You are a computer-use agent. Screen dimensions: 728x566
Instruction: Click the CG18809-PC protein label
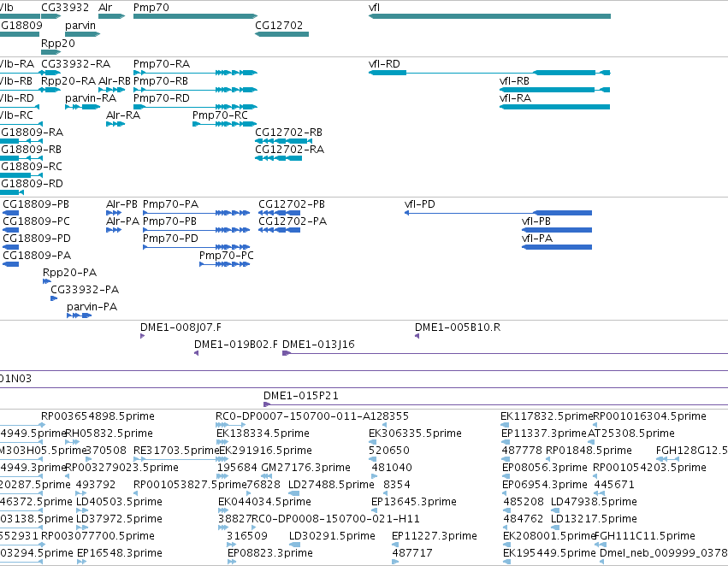point(36,221)
